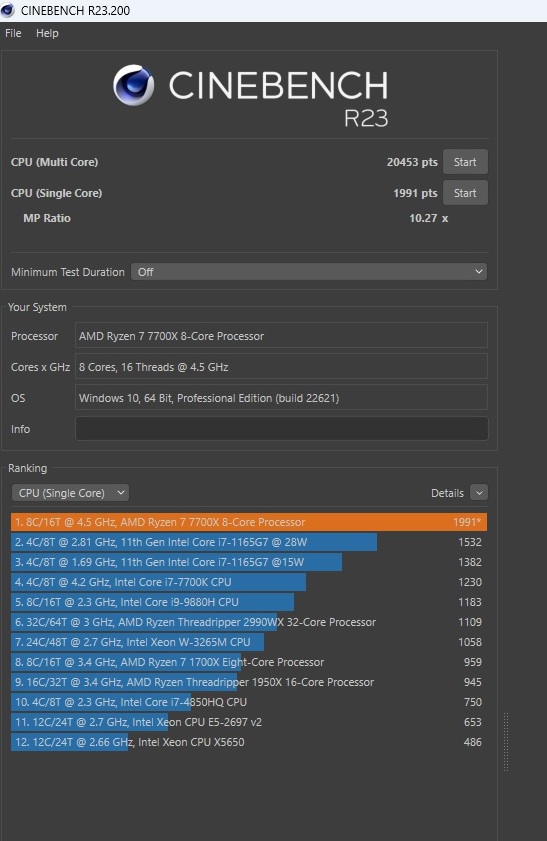Select the i7-1165G7 @15W ranking row
Viewport: 547px width, 841px height.
[249, 562]
